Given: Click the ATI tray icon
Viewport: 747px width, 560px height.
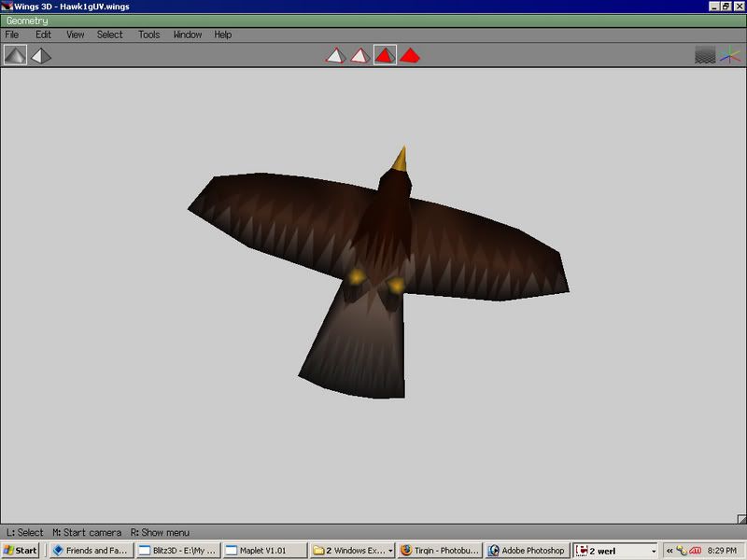Looking at the screenshot, I should point(696,551).
